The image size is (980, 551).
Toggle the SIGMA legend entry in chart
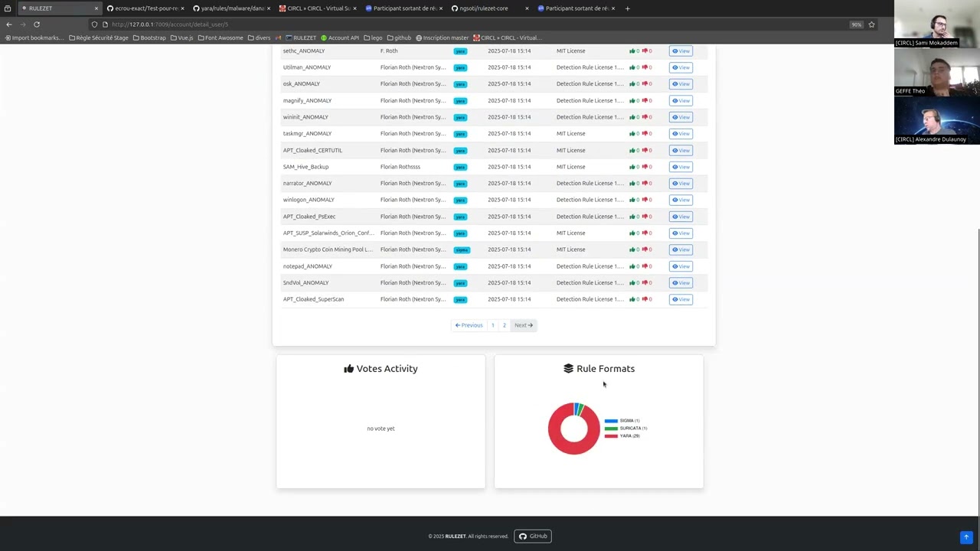(622, 421)
